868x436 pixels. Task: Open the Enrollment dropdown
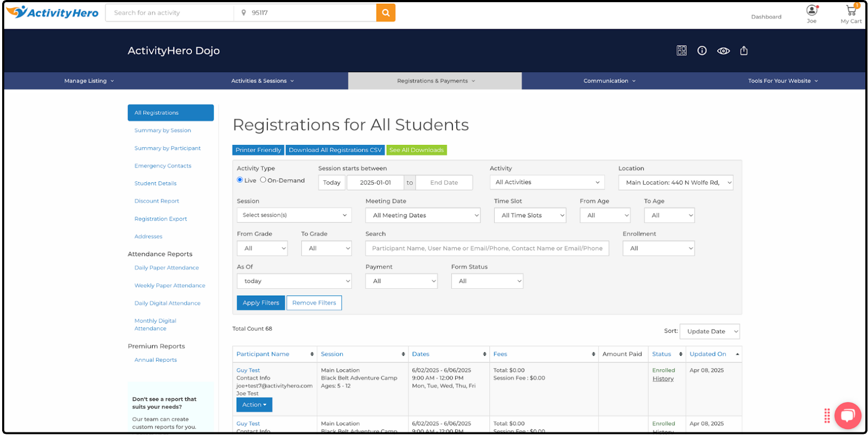(659, 248)
